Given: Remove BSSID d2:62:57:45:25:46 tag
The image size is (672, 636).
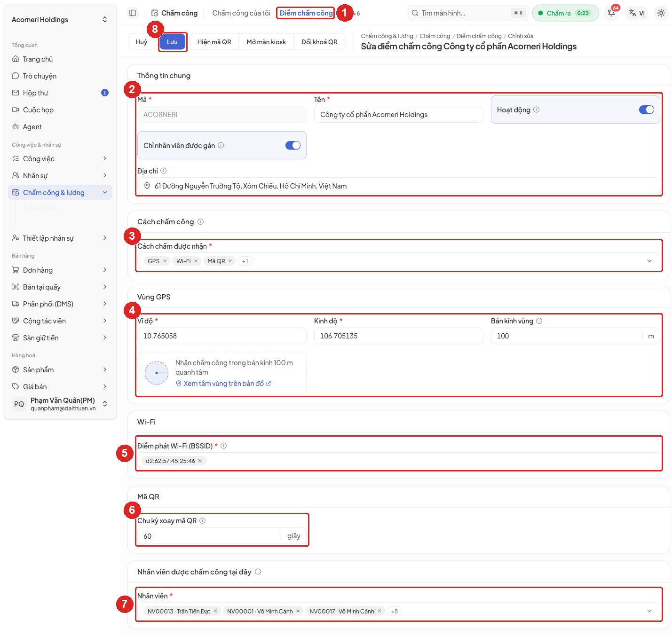Looking at the screenshot, I should (x=200, y=461).
